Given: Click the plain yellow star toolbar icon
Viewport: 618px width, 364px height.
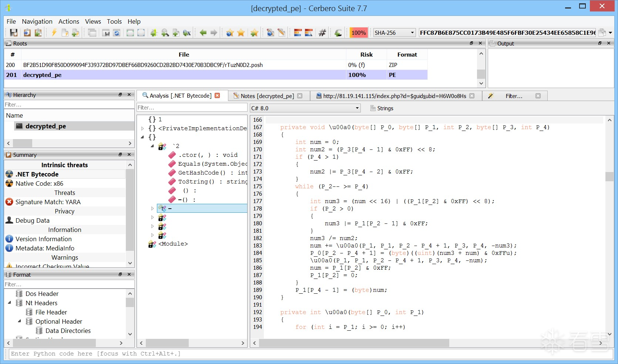Looking at the screenshot, I should point(241,33).
